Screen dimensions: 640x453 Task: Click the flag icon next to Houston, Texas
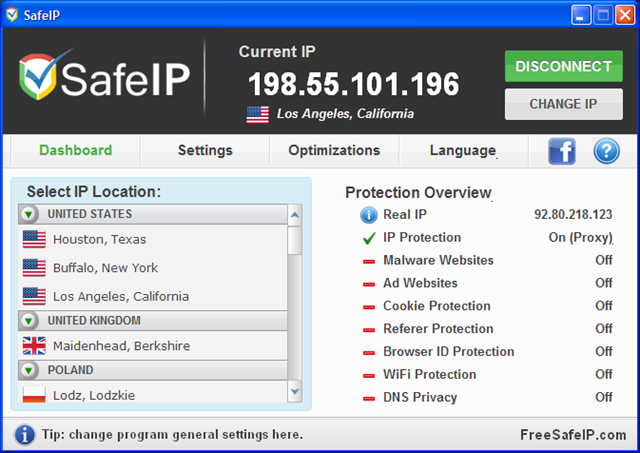pyautogui.click(x=34, y=239)
